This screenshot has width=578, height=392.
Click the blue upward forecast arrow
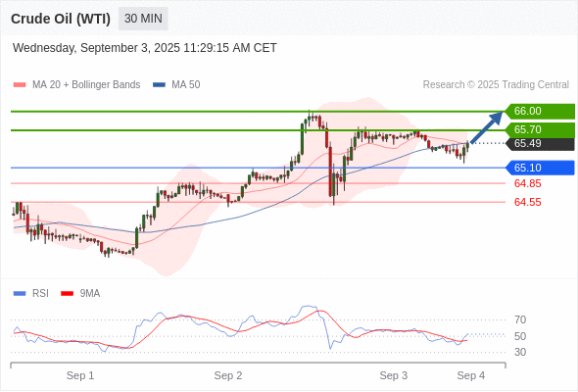tap(487, 127)
